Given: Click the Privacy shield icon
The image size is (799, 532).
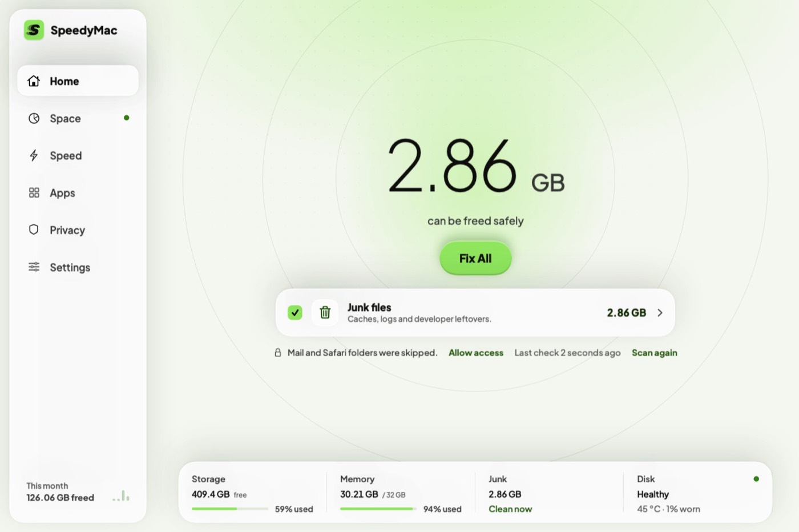Looking at the screenshot, I should 34,229.
